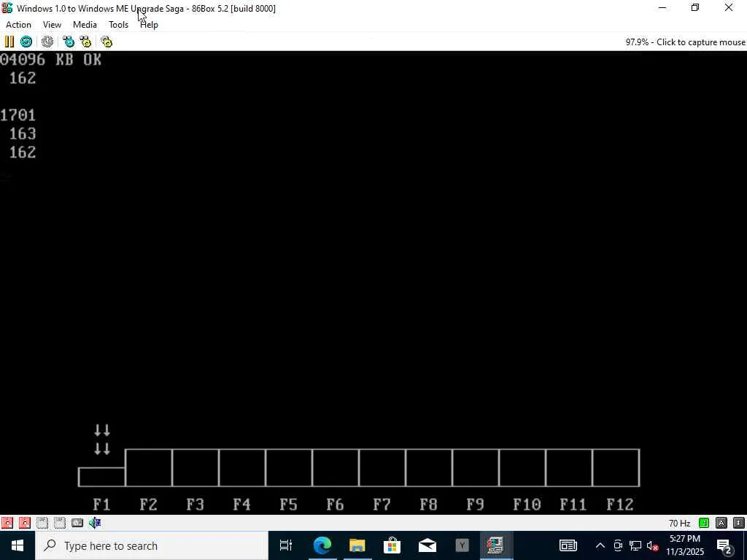Click the floppy drive B status icon
Image resolution: width=747 pixels, height=560 pixels.
pos(25,523)
